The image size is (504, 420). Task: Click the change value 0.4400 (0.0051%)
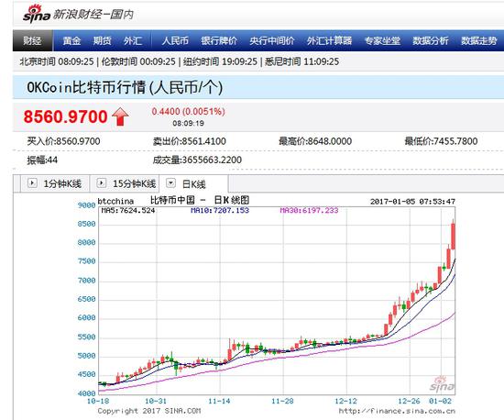(189, 112)
